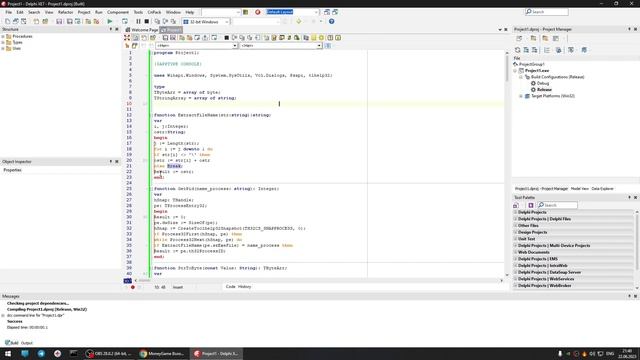The width and height of the screenshot is (640, 360).
Task: Collapse the Build Configurations (Release) node
Action: (x=521, y=77)
